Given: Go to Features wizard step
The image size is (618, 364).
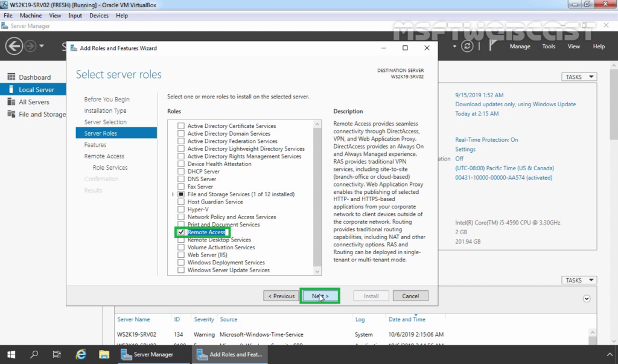Looking at the screenshot, I should coord(95,145).
